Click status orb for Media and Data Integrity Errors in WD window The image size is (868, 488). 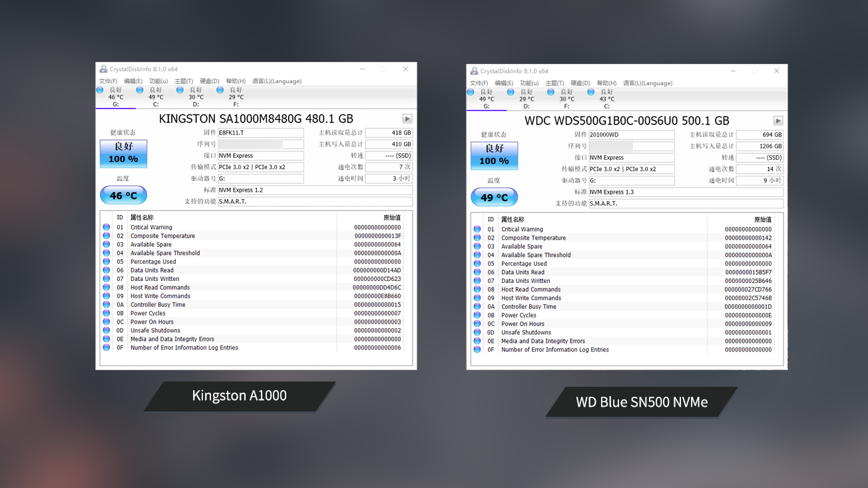pyautogui.click(x=477, y=341)
